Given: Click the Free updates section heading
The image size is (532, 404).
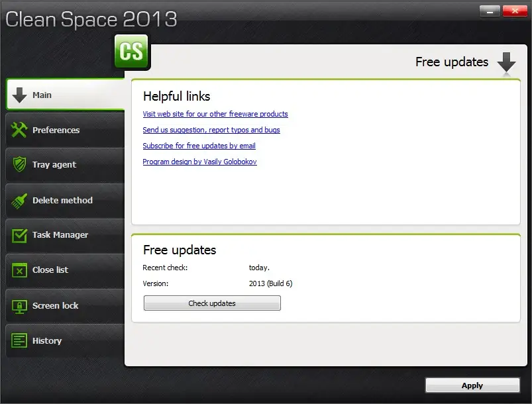Looking at the screenshot, I should 180,250.
